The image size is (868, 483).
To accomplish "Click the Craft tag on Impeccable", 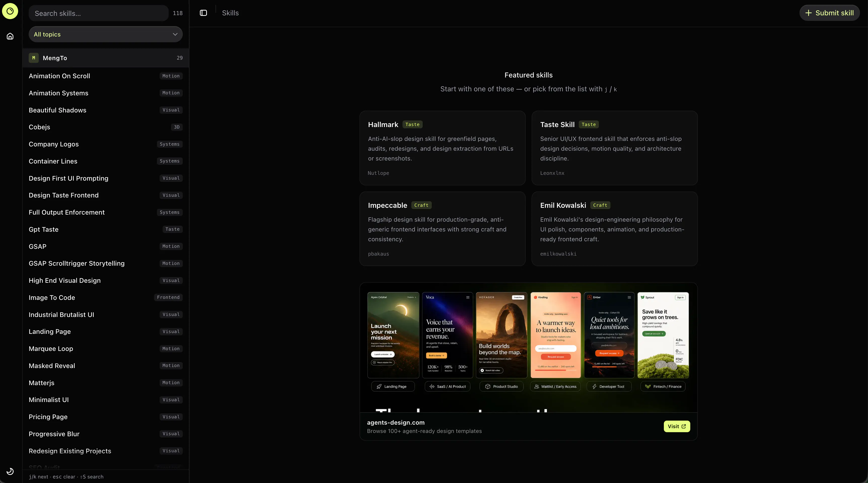I will coord(421,205).
